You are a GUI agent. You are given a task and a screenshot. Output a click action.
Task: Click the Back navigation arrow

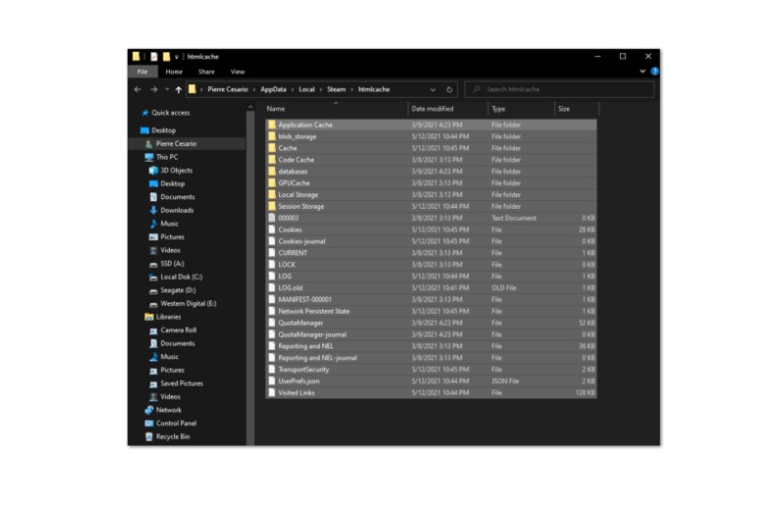(138, 89)
